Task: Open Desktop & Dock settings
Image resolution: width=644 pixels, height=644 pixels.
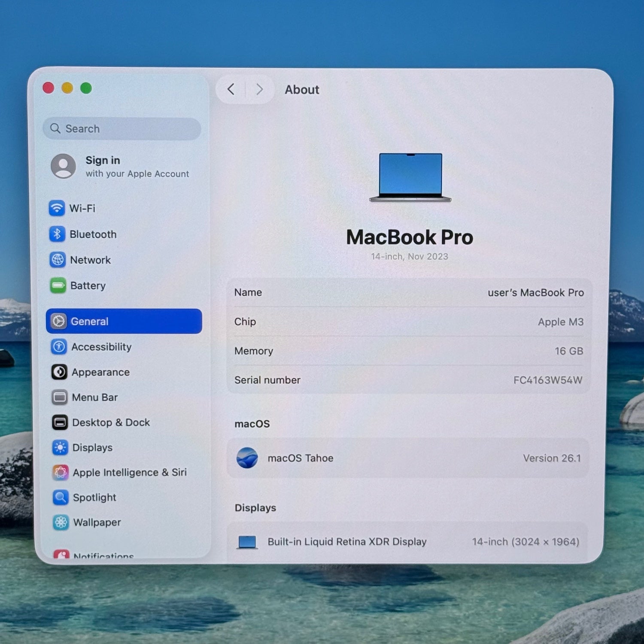Action: 111,422
